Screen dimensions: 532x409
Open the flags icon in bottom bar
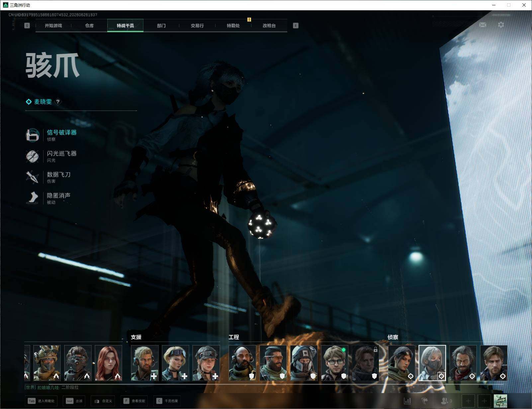[425, 401]
